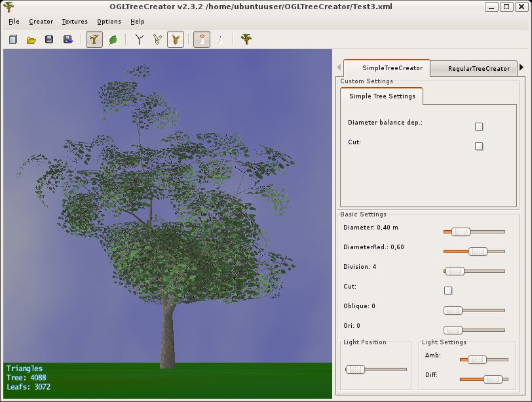
Task: Open the Creator menu
Action: pos(41,22)
